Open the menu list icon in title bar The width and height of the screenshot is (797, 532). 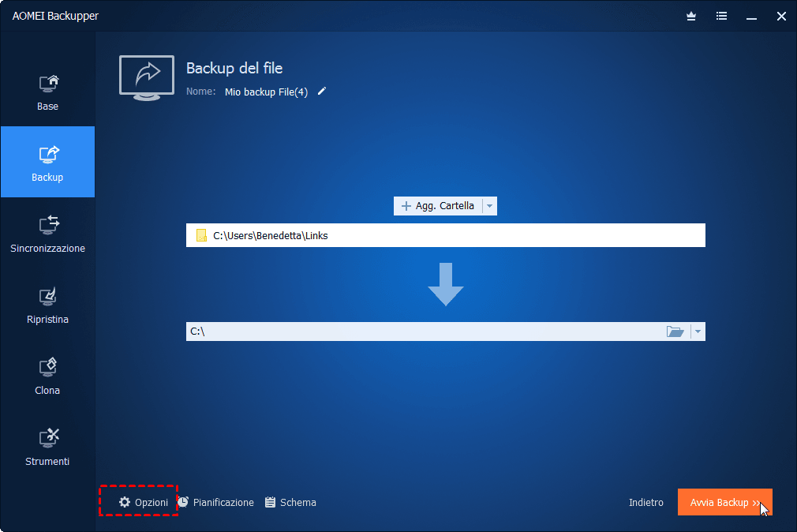pyautogui.click(x=721, y=17)
